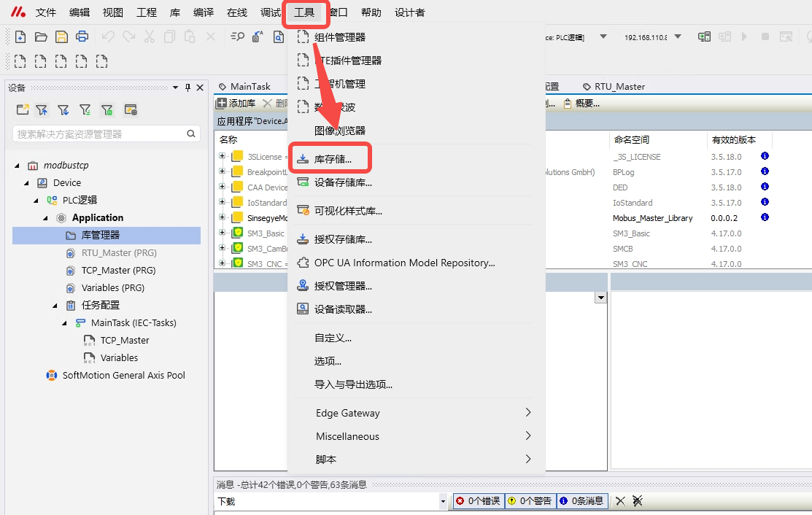
Task: Click the search magnifier in solution explorer
Action: point(191,133)
